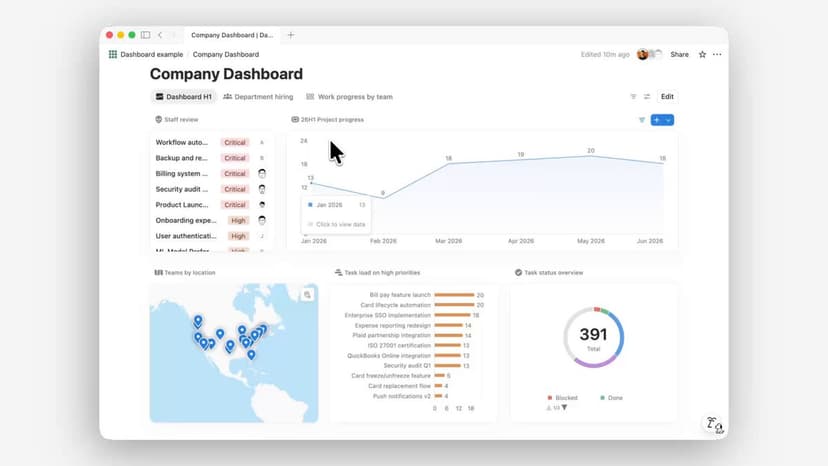Click the Staff review shield icon
The image size is (828, 466).
(158, 119)
